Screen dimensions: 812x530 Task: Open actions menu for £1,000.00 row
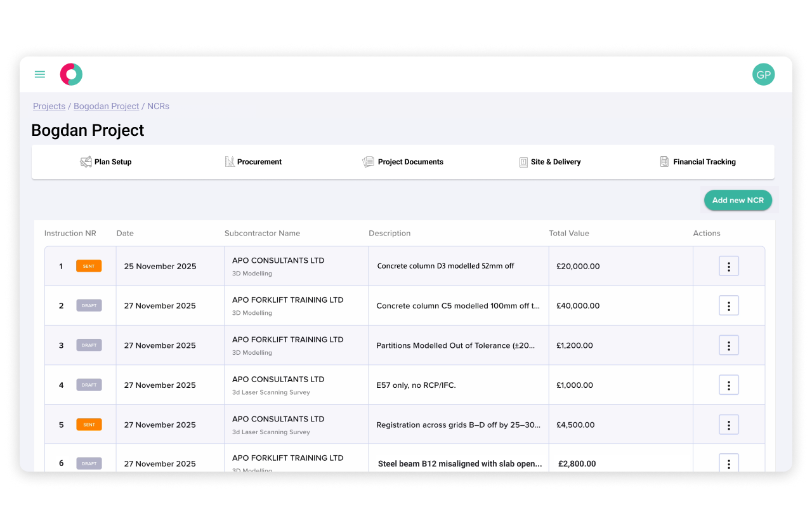pos(728,385)
